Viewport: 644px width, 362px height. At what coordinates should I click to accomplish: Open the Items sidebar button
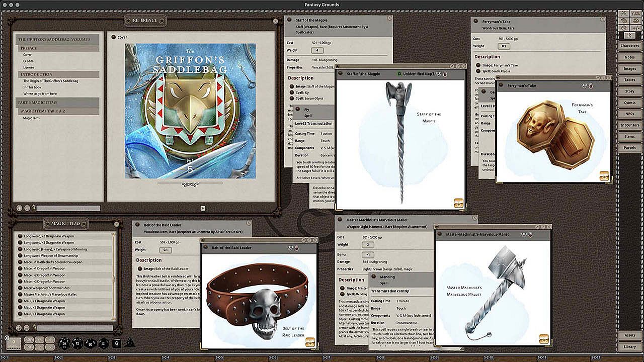[x=629, y=137]
